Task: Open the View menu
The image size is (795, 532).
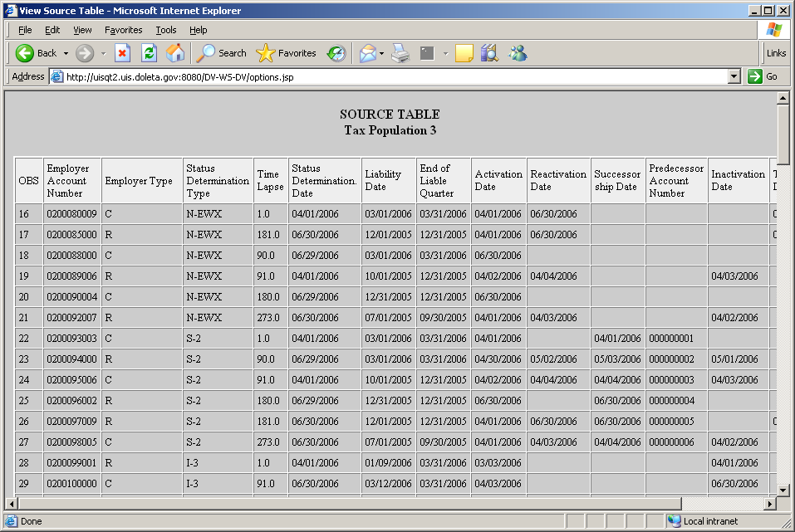Action: coord(82,30)
